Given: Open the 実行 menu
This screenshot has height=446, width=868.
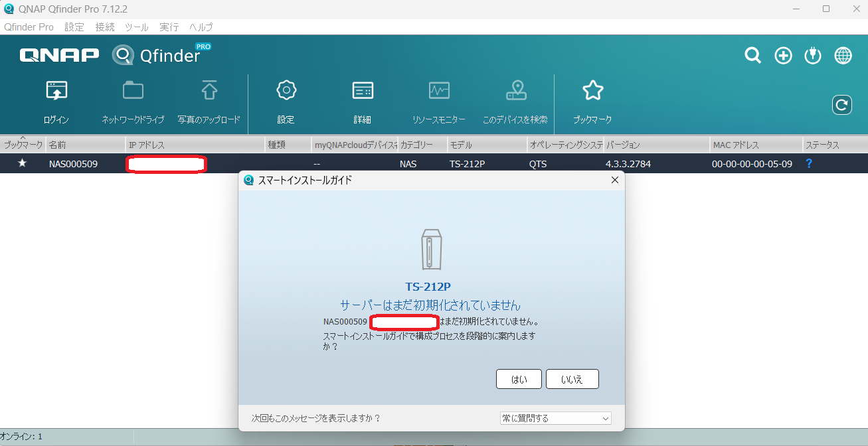Looking at the screenshot, I should pyautogui.click(x=168, y=27).
